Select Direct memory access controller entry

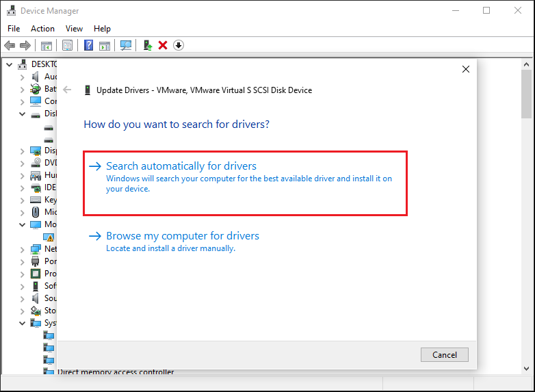point(116,371)
